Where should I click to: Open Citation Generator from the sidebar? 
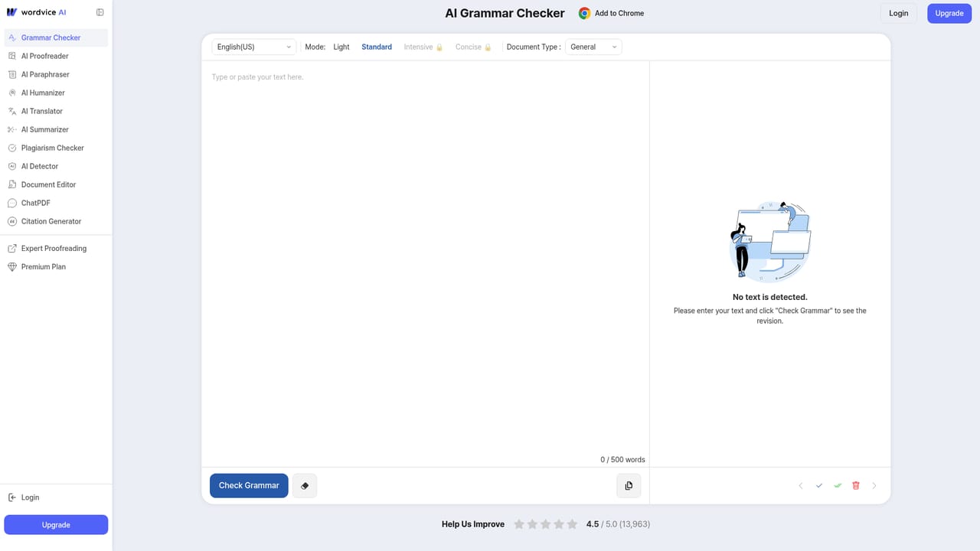[x=56, y=221]
